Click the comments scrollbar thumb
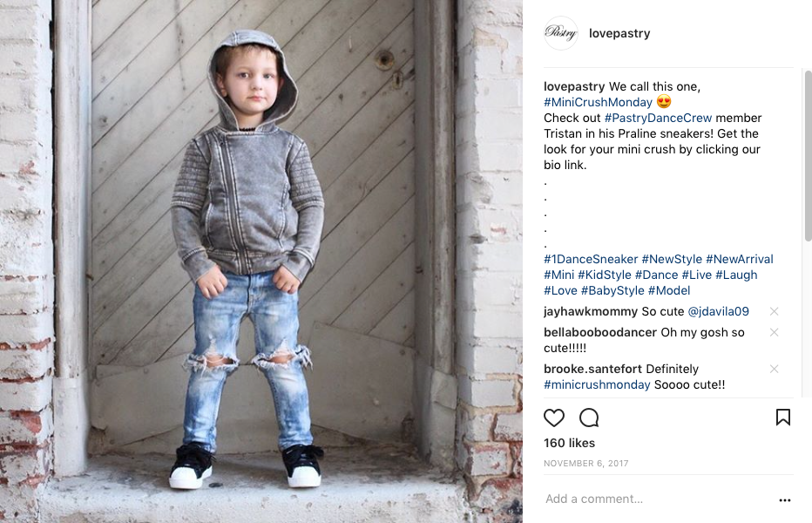This screenshot has height=523, width=812. pyautogui.click(x=808, y=155)
